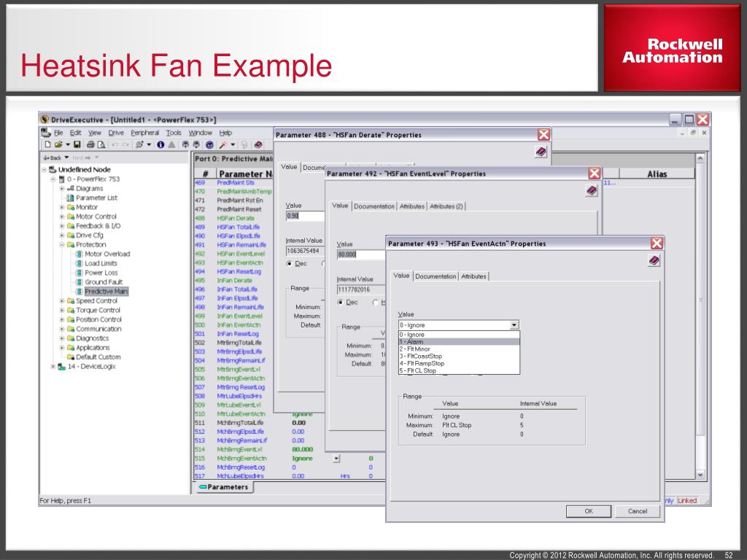747x560 pixels.
Task: Click the HSFan TotalLife parameter row
Action: point(233,227)
